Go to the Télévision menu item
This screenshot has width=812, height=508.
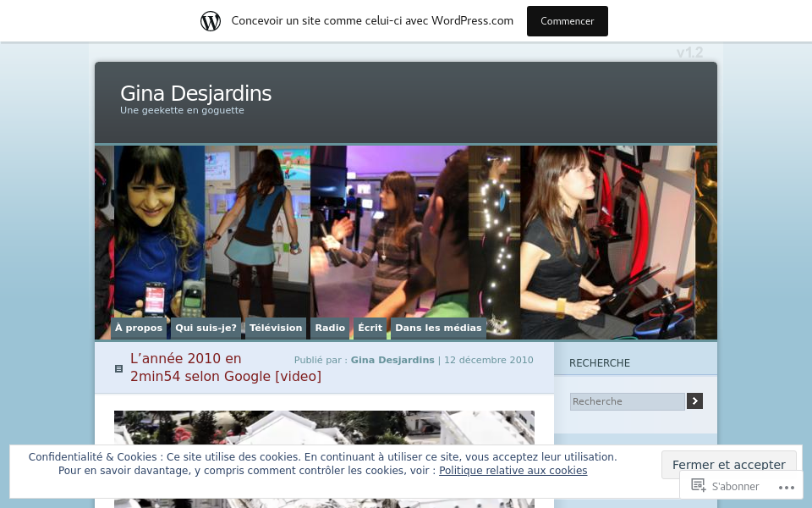coord(276,328)
